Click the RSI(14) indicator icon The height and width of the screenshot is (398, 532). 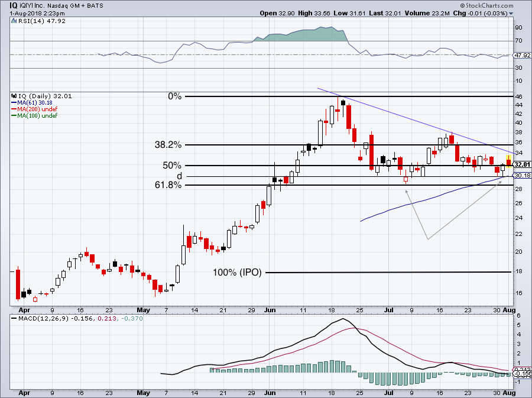[14, 21]
